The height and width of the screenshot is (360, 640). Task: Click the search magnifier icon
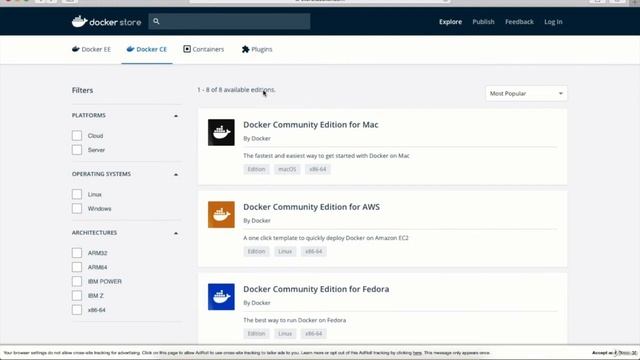[x=156, y=21]
